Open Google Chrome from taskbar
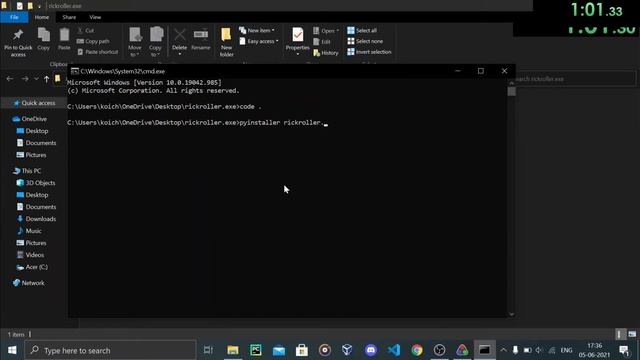Viewport: 640px width, 360px height. (x=417, y=350)
